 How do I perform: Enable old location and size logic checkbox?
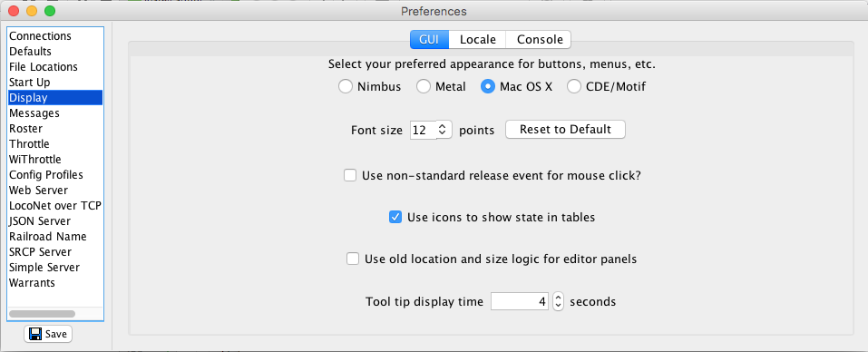[353, 259]
